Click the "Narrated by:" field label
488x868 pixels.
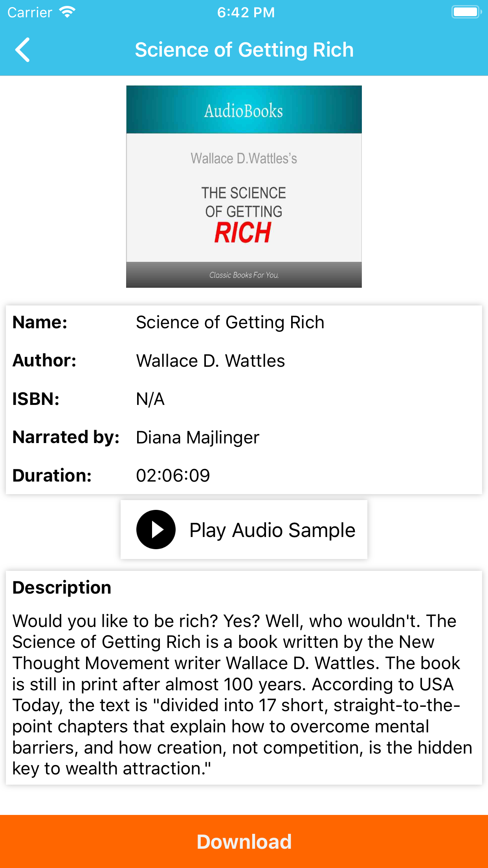pyautogui.click(x=66, y=437)
